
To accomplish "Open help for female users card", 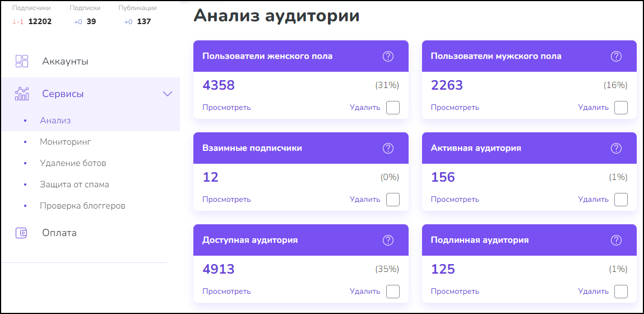I will click(x=388, y=56).
